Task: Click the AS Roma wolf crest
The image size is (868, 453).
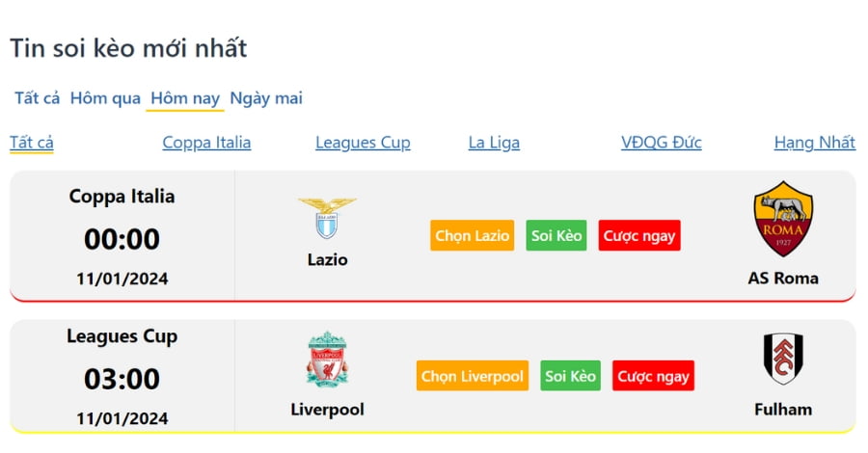Action: pos(783,219)
